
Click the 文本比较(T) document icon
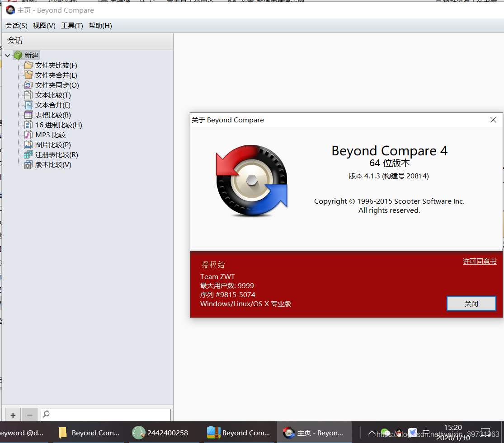click(x=28, y=95)
